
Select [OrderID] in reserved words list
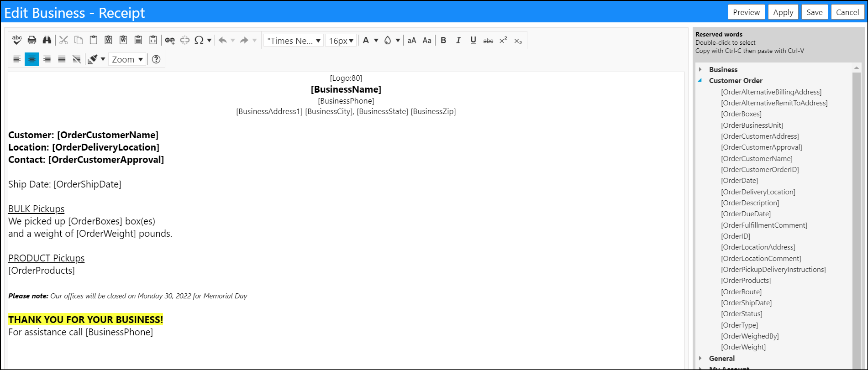[736, 236]
